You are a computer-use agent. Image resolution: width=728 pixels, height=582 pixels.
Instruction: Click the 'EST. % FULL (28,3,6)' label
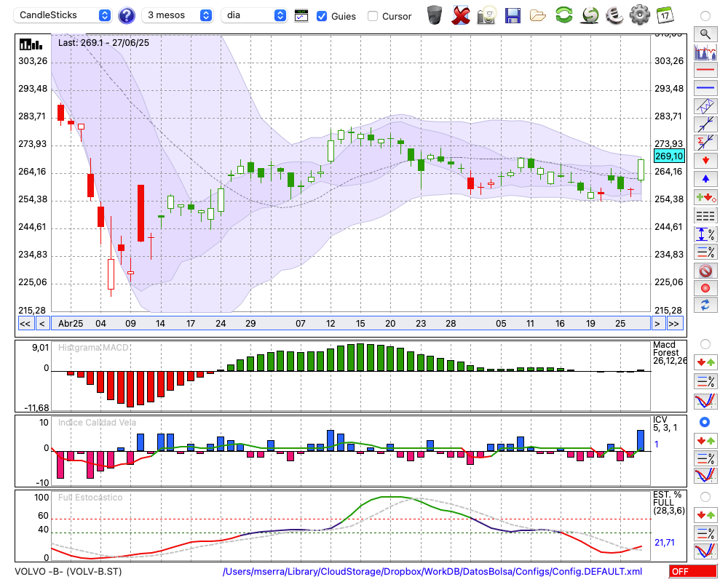coord(668,503)
